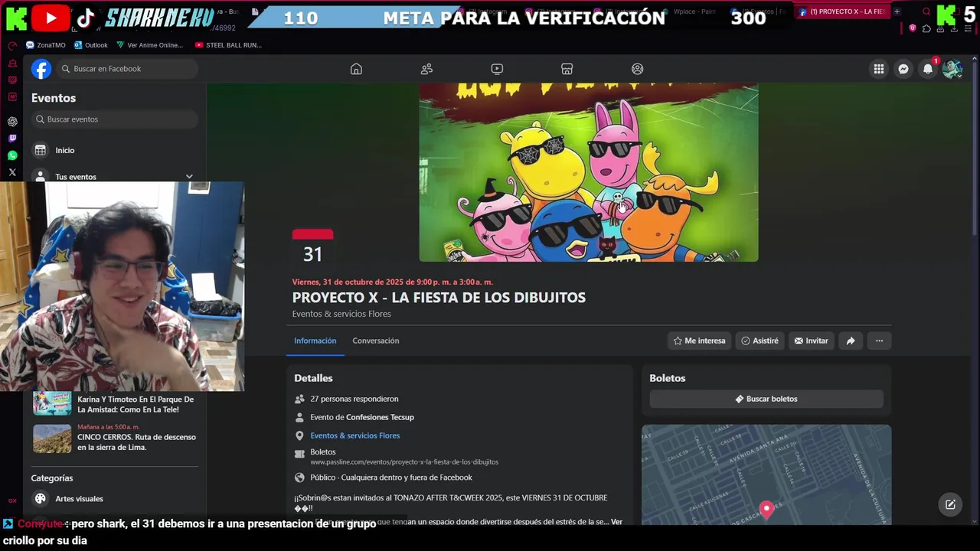This screenshot has height=551, width=980.
Task: Open the Groups icon in navbar
Action: (637, 69)
